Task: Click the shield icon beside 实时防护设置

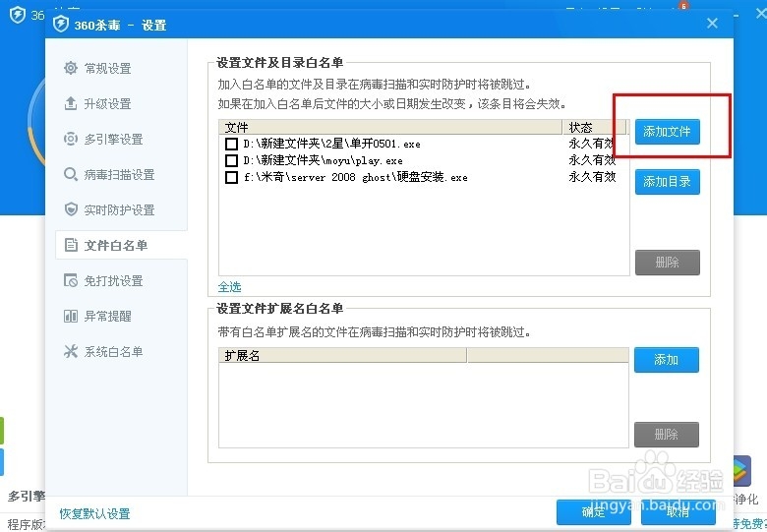Action: tap(71, 209)
